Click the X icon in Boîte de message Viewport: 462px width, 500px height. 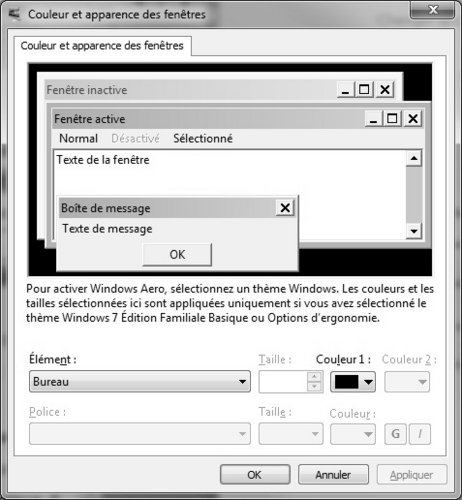285,208
